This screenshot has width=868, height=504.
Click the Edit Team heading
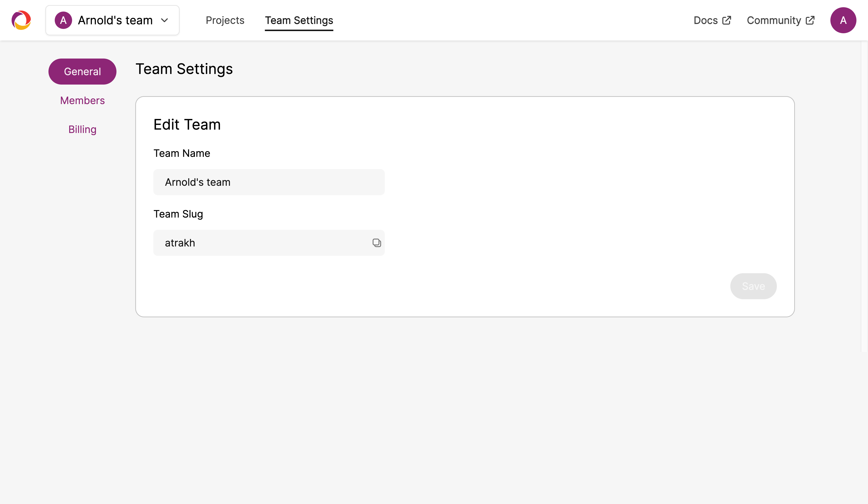187,124
